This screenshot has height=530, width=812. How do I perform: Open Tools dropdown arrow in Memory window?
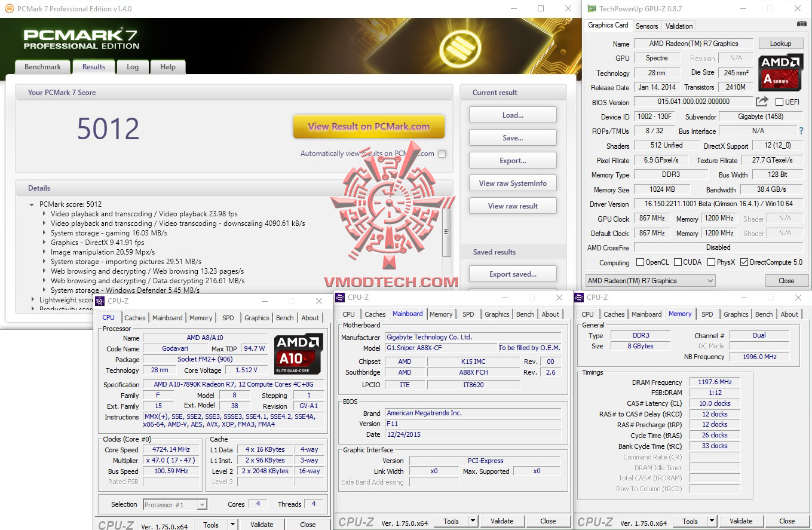pyautogui.click(x=712, y=521)
